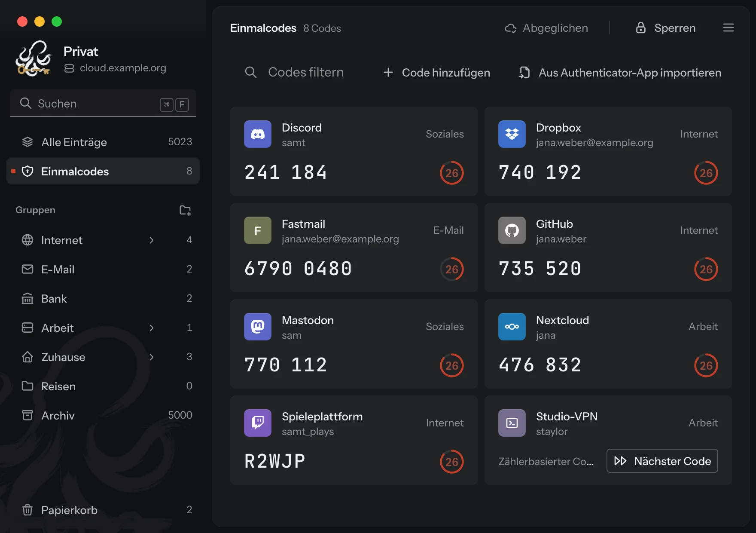Click the Archiv box icon
The height and width of the screenshot is (533, 756).
point(27,416)
